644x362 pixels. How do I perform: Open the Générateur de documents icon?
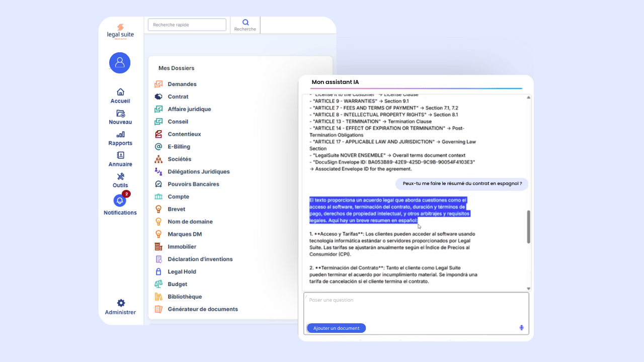[x=160, y=309]
